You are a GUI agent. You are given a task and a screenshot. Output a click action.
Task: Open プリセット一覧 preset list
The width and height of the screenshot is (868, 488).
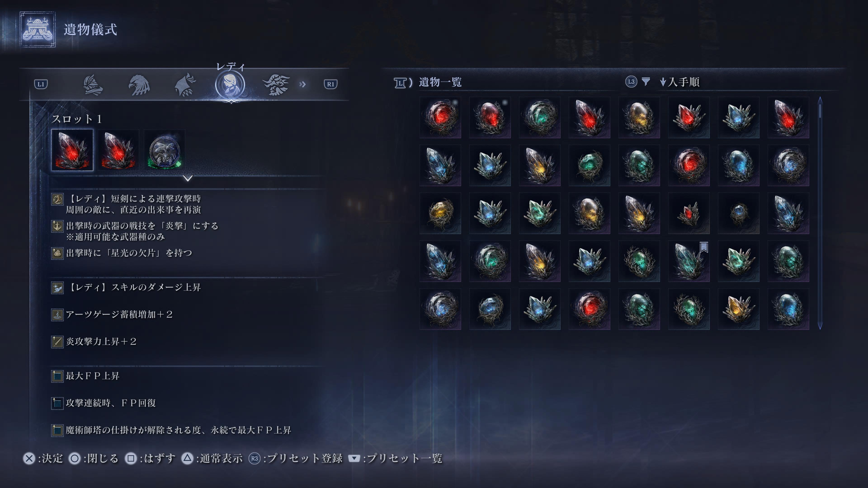click(395, 458)
